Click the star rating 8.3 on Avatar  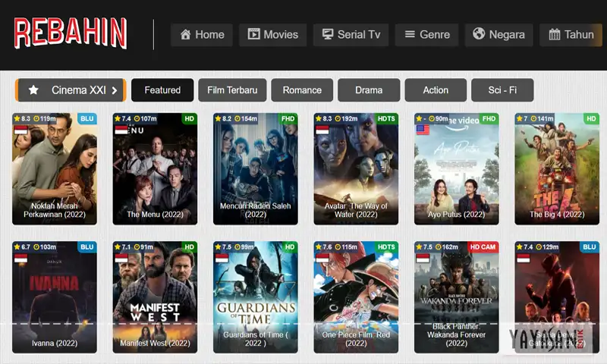324,119
